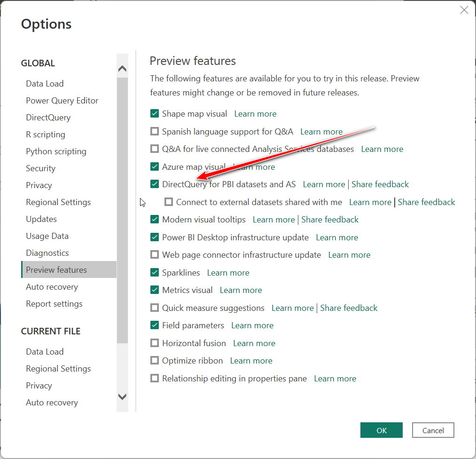Viewport: 476px width, 459px height.
Task: Uncheck Field parameters checkbox
Action: [155, 325]
